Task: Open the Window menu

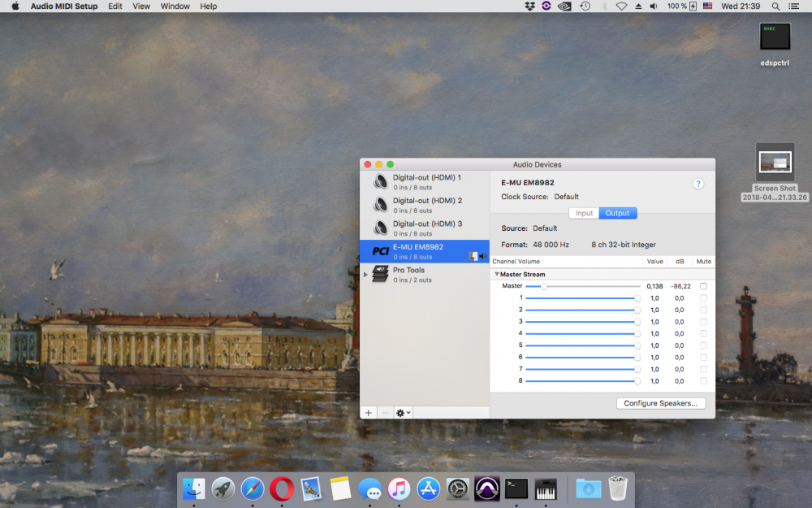Action: [175, 7]
